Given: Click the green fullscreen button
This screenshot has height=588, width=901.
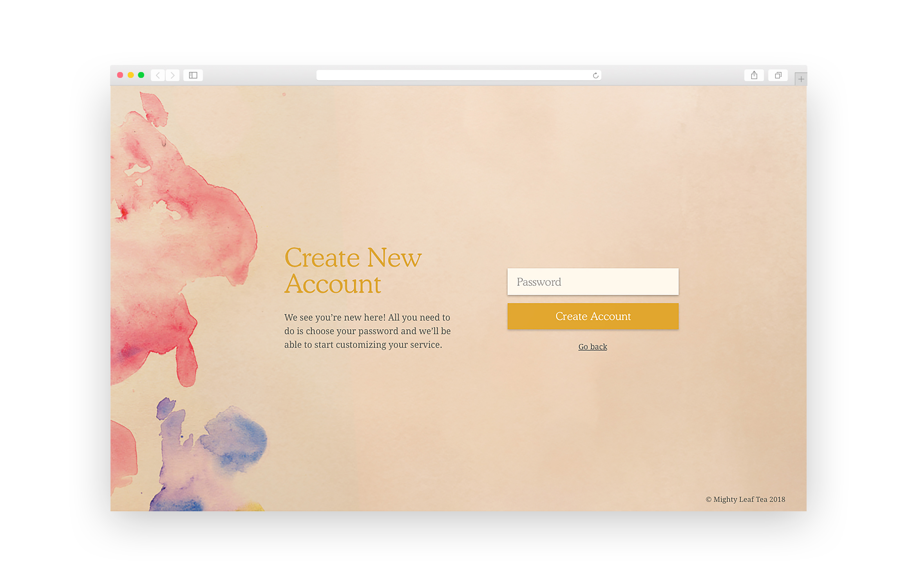Looking at the screenshot, I should click(x=141, y=74).
